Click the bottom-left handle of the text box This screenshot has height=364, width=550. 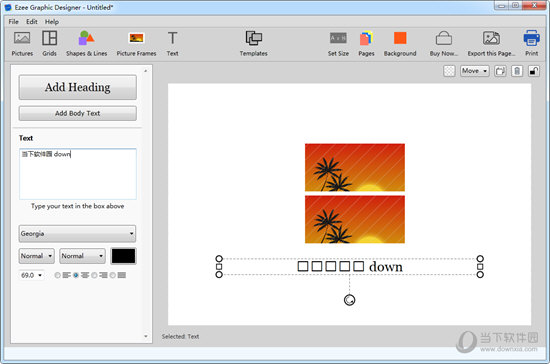219,274
